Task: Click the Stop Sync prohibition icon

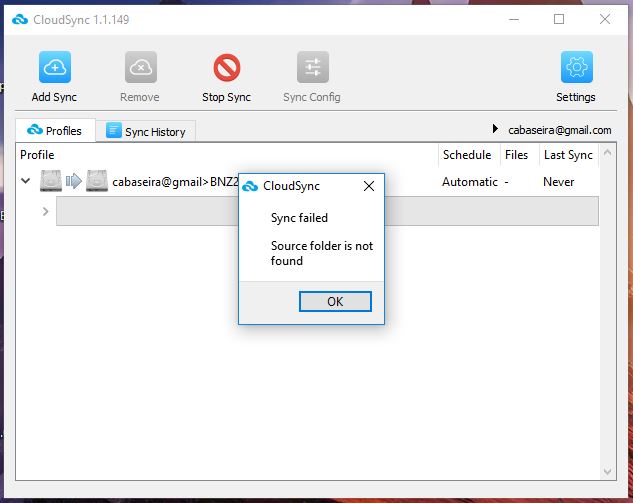Action: (x=226, y=67)
